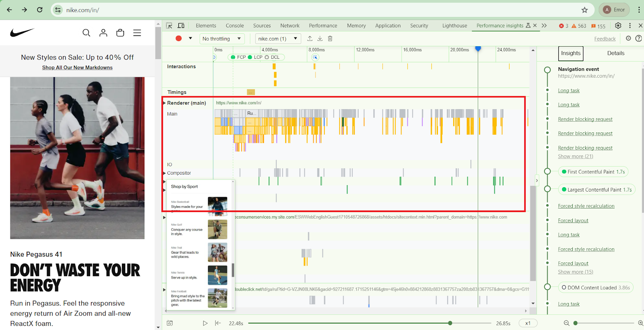Switch to the Network tab

click(x=290, y=25)
